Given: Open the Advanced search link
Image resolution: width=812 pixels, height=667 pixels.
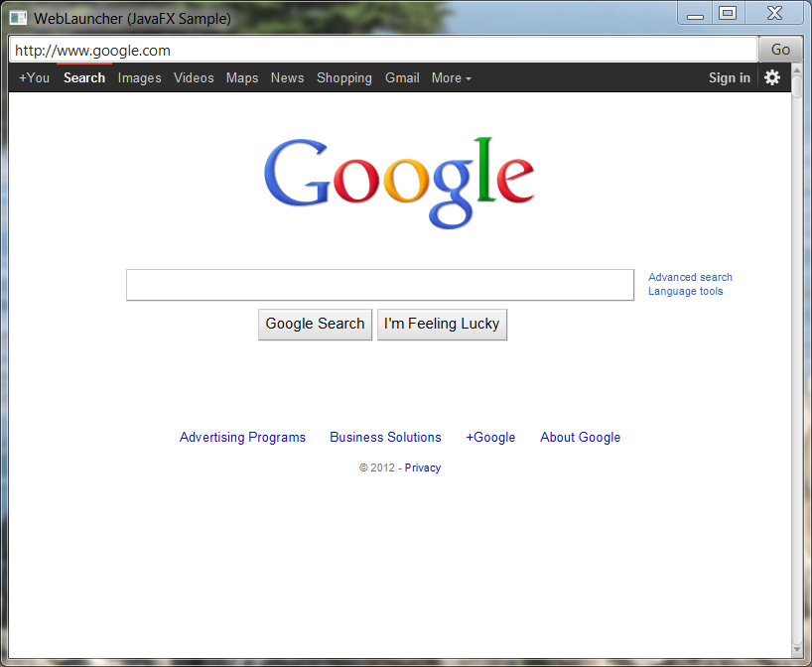Looking at the screenshot, I should coord(690,277).
